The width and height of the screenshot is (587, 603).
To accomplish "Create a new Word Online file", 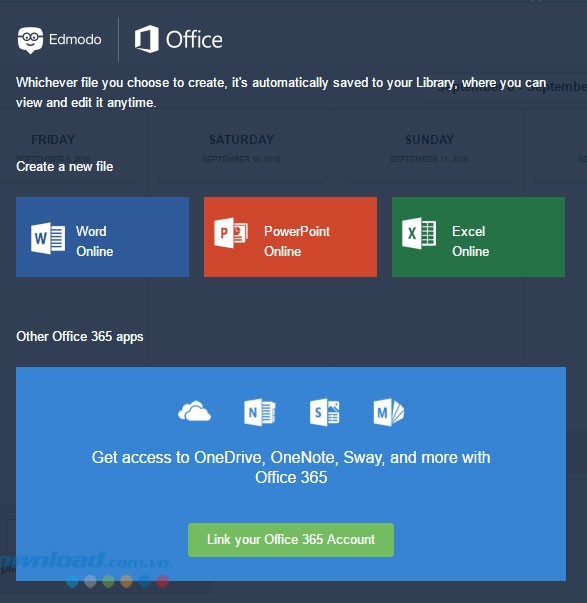I will (x=102, y=237).
